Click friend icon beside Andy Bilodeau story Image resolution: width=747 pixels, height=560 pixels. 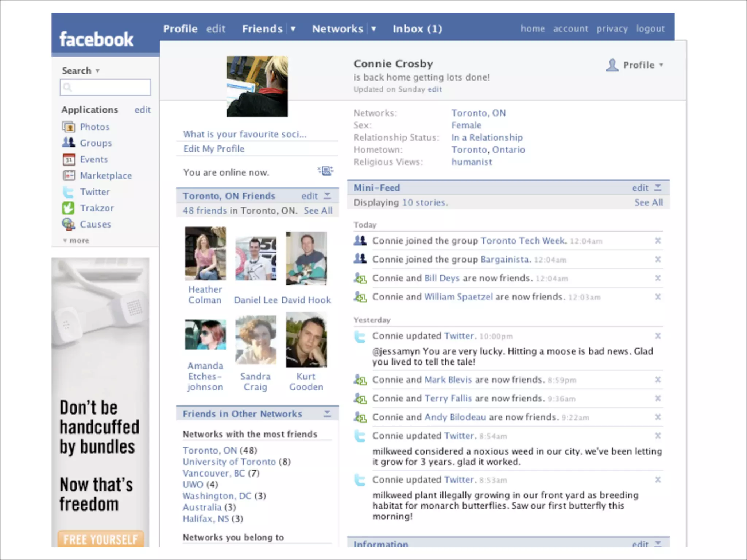coord(360,417)
